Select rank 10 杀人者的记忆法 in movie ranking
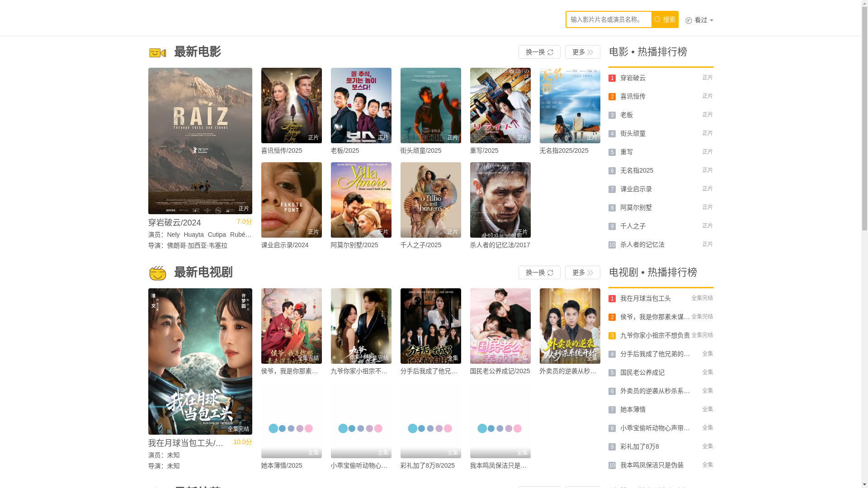 pos(642,245)
